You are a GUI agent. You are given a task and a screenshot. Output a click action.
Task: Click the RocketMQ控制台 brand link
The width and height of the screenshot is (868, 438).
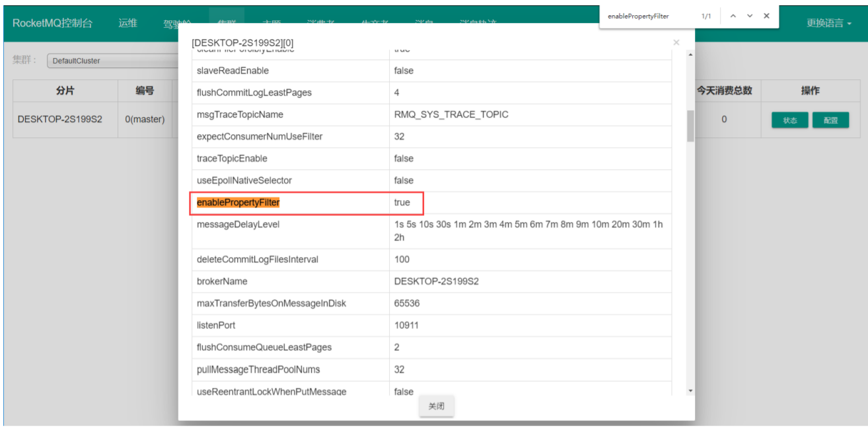click(x=52, y=23)
